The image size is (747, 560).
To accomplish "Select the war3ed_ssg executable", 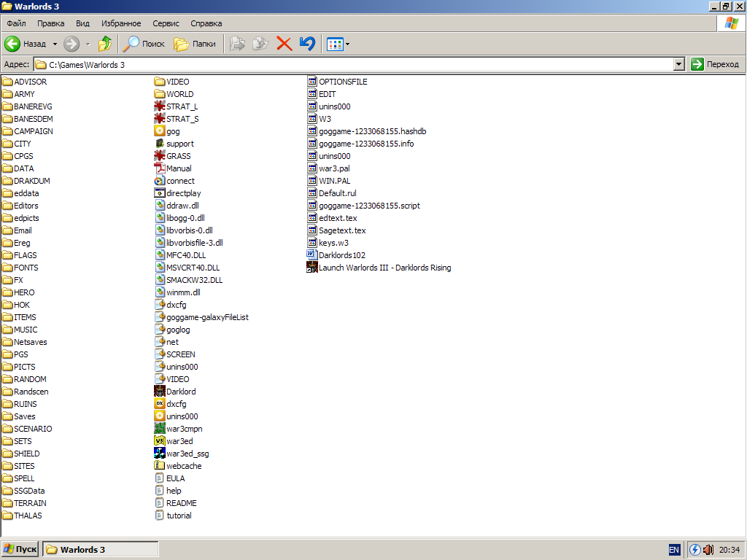I will pos(182,453).
